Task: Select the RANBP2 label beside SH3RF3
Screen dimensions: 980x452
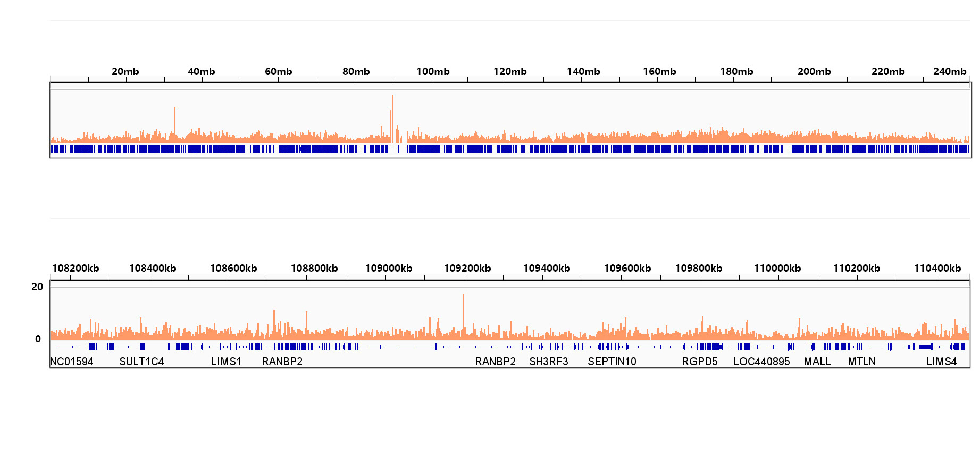Action: point(495,362)
